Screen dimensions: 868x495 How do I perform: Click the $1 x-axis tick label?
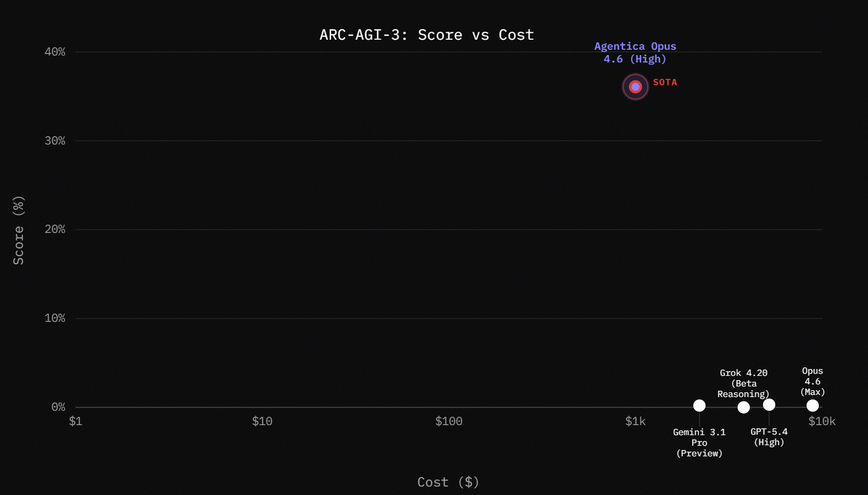point(76,421)
